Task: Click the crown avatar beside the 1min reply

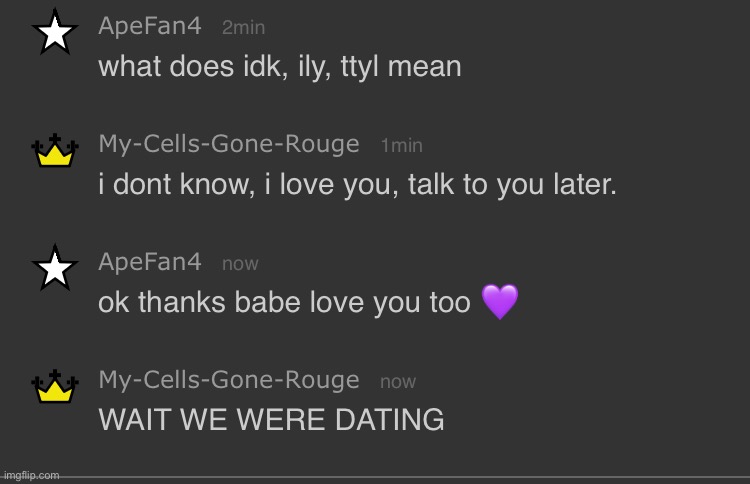Action: coord(55,150)
